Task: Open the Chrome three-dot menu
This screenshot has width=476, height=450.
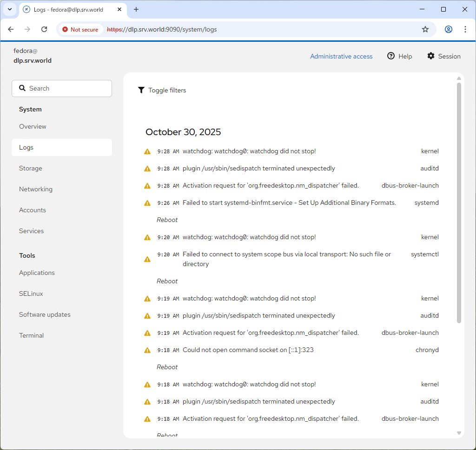Action: (465, 29)
